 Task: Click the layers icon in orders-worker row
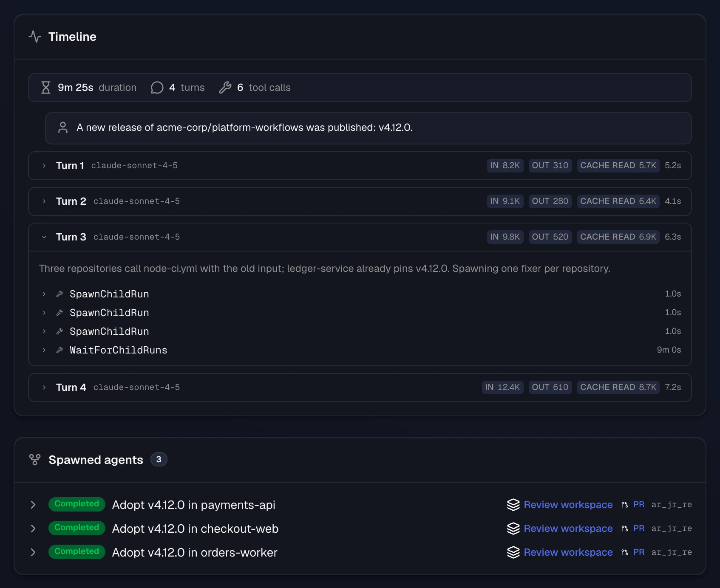513,552
